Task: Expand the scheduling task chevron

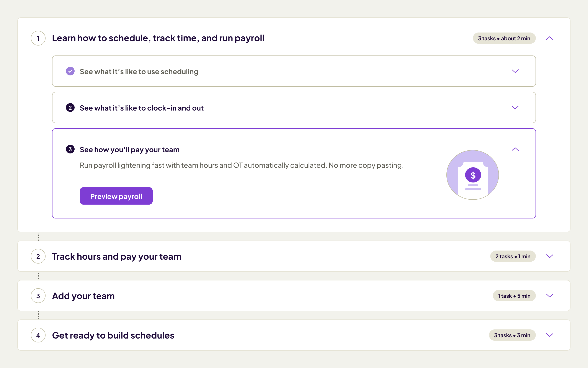Action: click(515, 71)
